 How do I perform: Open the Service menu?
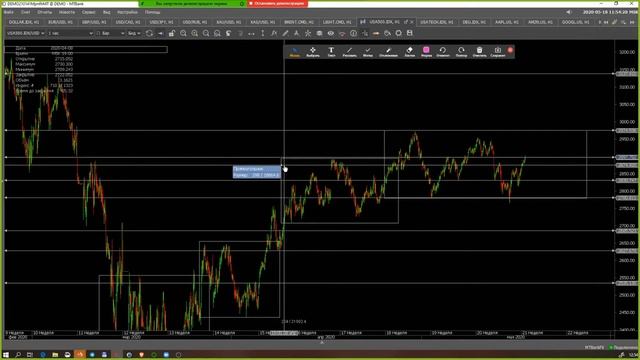[88, 12]
